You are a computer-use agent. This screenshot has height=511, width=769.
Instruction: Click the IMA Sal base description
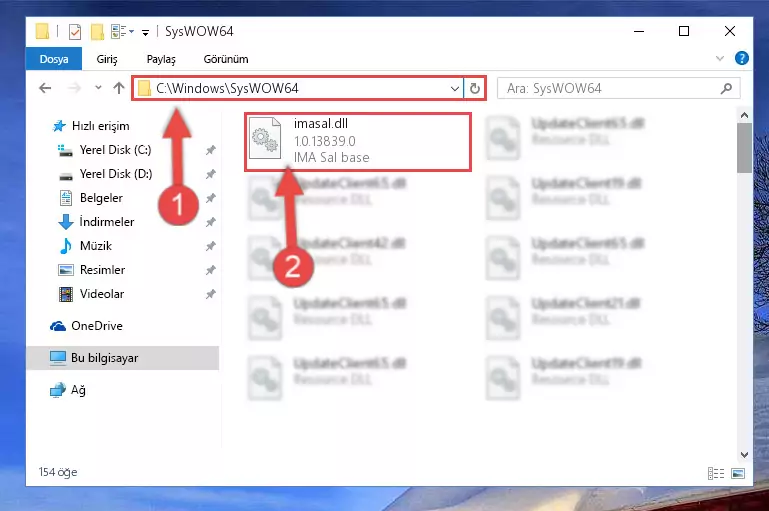(332, 157)
